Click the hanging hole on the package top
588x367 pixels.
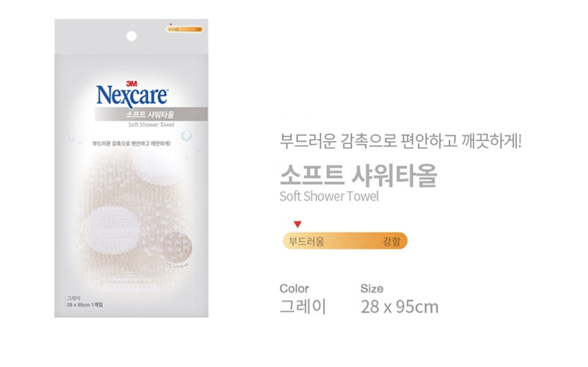132,36
